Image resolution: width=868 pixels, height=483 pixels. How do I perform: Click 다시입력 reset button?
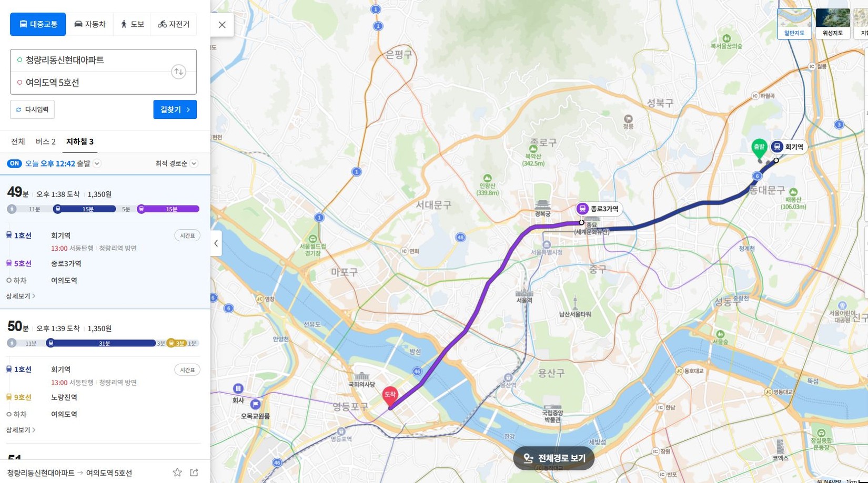(32, 109)
